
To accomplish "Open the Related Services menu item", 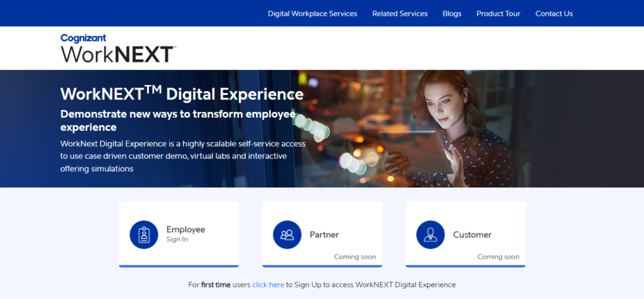I will click(399, 13).
